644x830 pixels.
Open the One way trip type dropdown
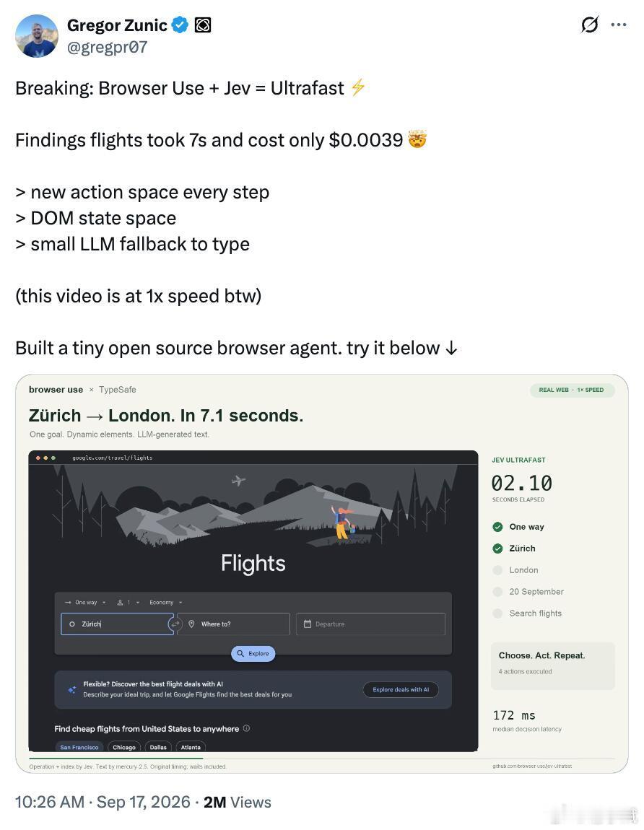click(x=85, y=603)
